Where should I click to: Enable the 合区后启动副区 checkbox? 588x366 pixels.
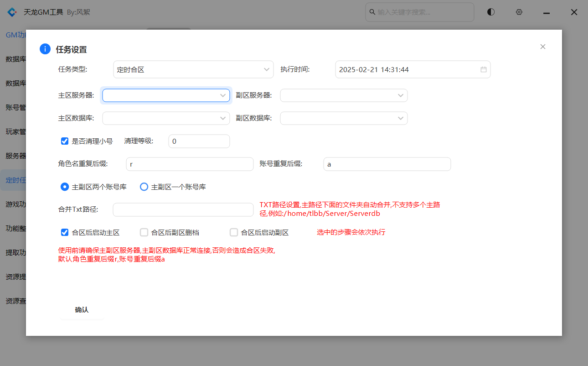[x=234, y=232]
